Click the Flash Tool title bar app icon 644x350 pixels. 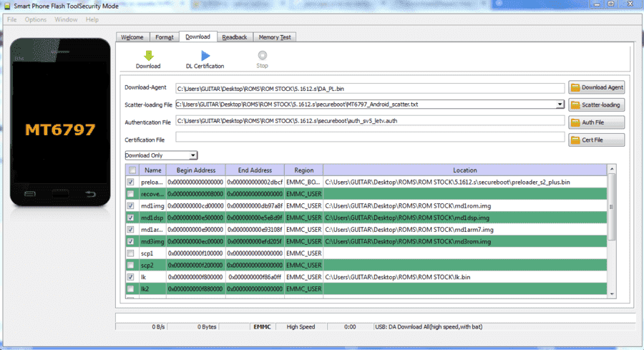tap(7, 6)
